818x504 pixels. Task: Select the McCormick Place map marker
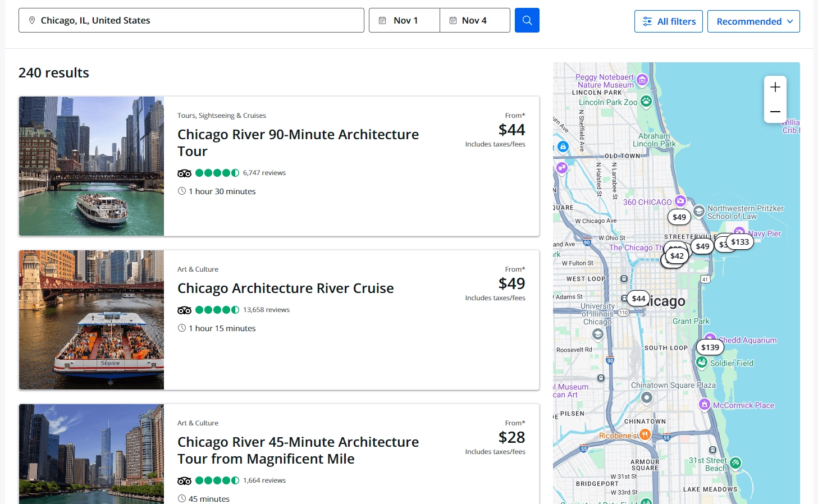coord(705,404)
